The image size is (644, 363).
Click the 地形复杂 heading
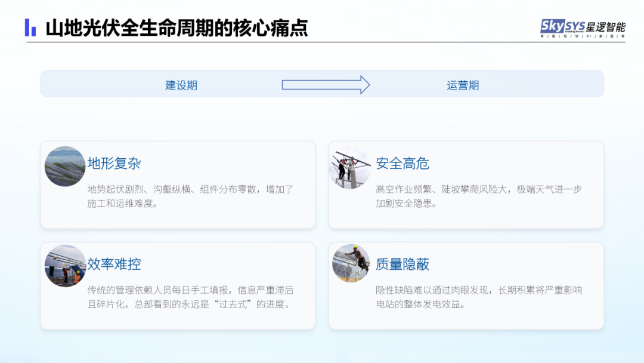tap(114, 164)
